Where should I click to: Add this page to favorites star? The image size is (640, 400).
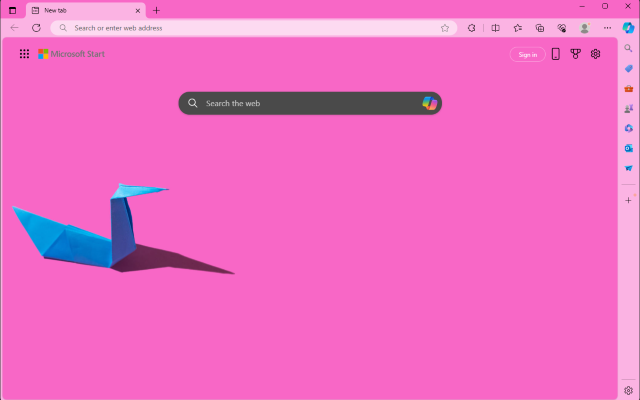(x=445, y=28)
